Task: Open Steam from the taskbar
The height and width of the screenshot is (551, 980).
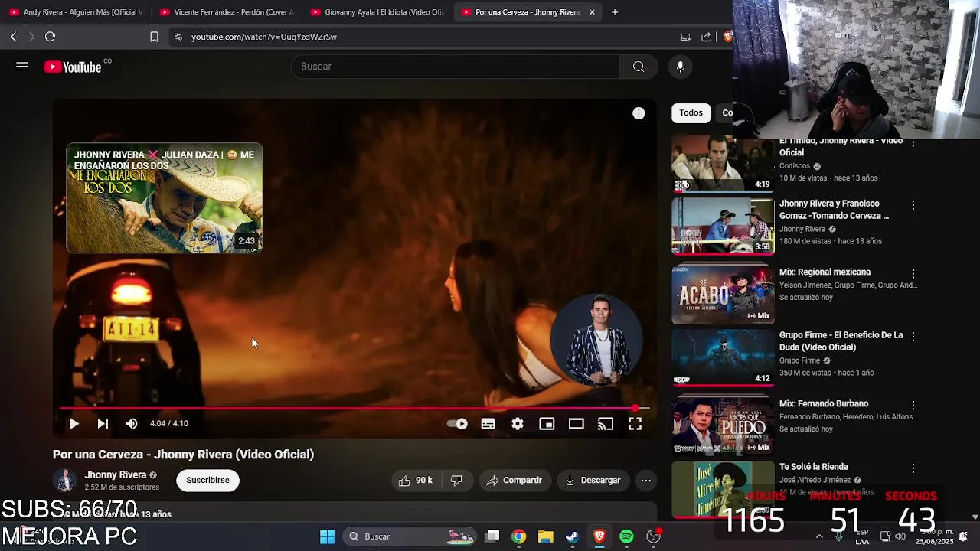Action: coord(572,536)
